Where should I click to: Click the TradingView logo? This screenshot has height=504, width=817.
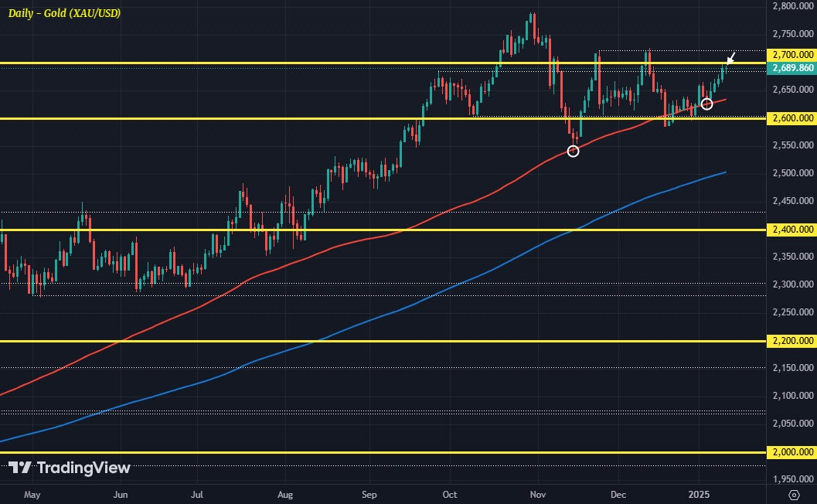coord(70,468)
